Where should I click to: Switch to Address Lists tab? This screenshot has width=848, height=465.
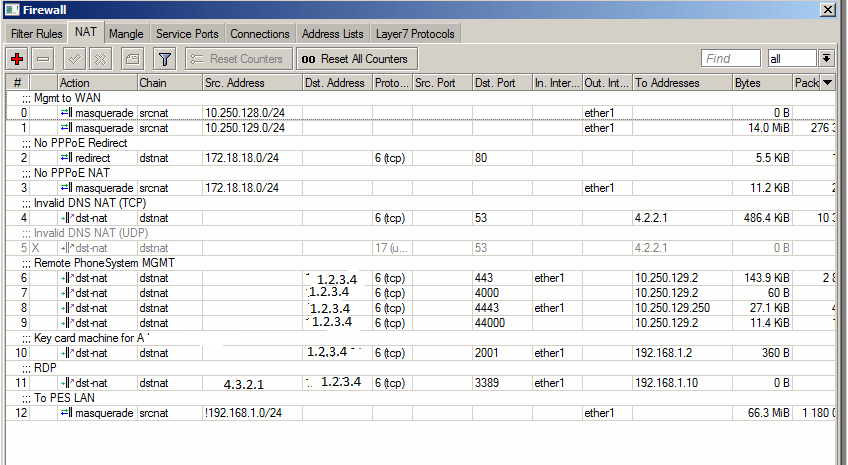(x=333, y=34)
